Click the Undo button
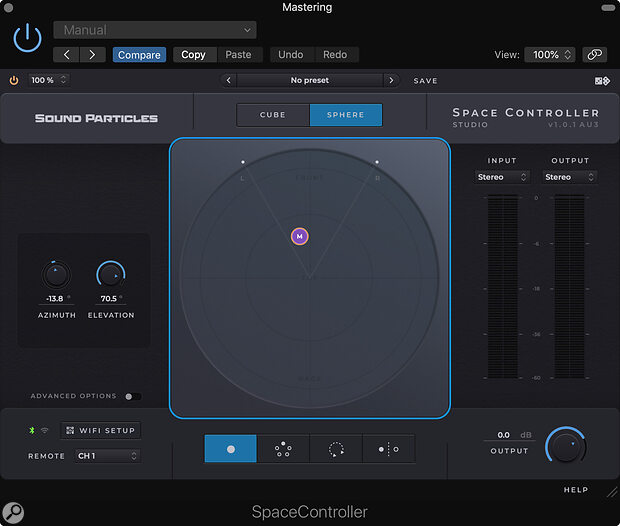The image size is (620, 526). [292, 55]
